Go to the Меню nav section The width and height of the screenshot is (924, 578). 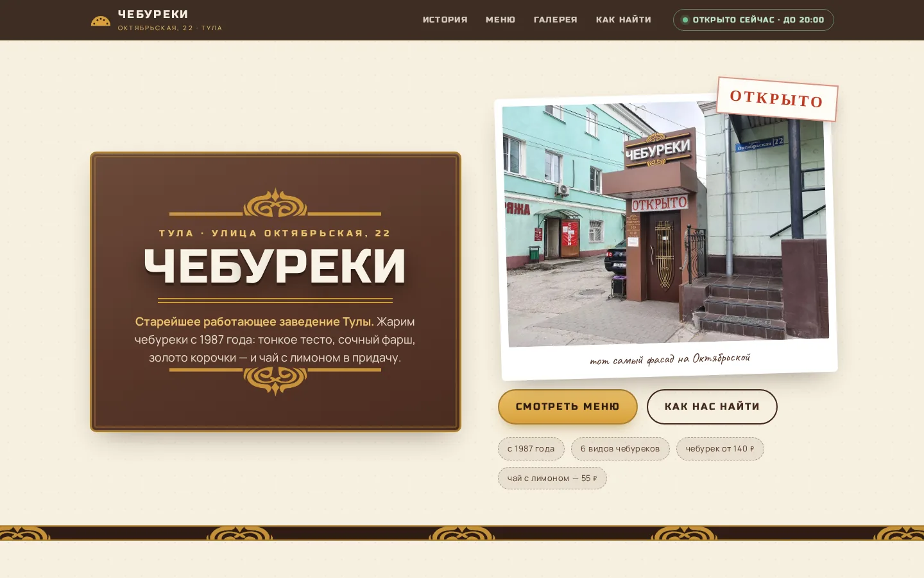[501, 20]
